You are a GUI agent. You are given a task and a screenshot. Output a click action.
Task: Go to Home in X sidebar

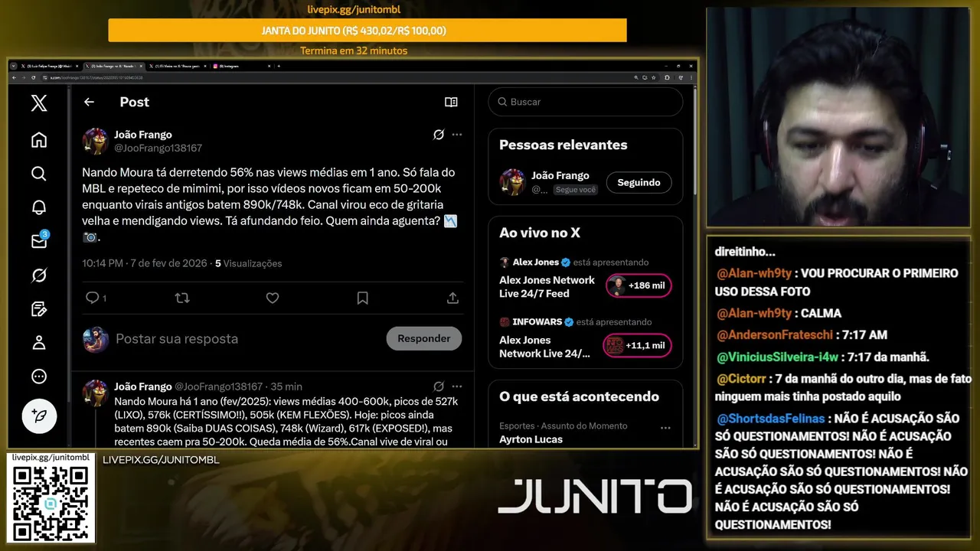39,139
